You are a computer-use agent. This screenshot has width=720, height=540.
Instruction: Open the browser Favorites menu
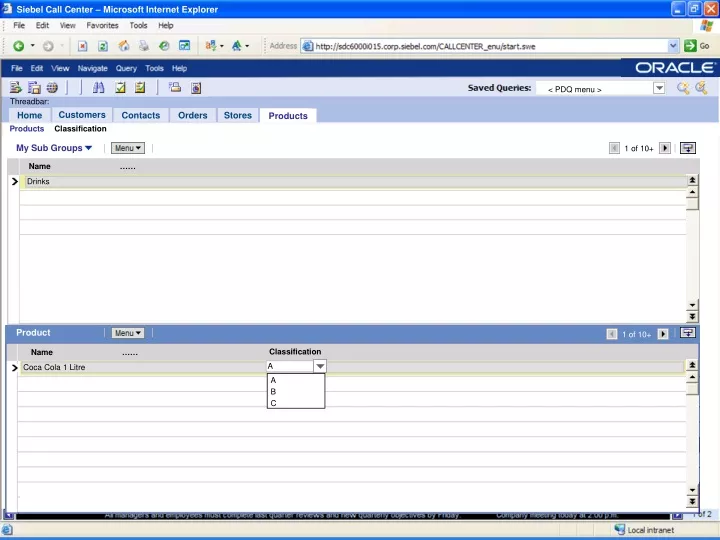click(x=102, y=25)
